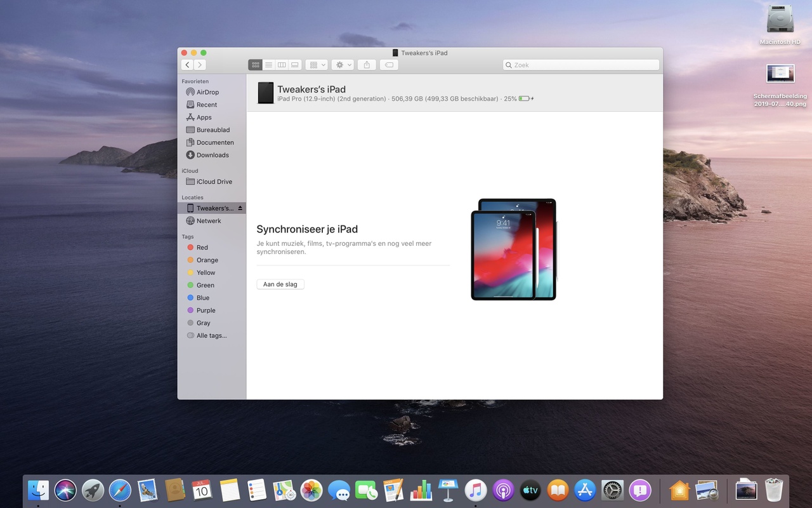Switch Finder to list view
Screen dimensions: 812x508
coord(268,65)
